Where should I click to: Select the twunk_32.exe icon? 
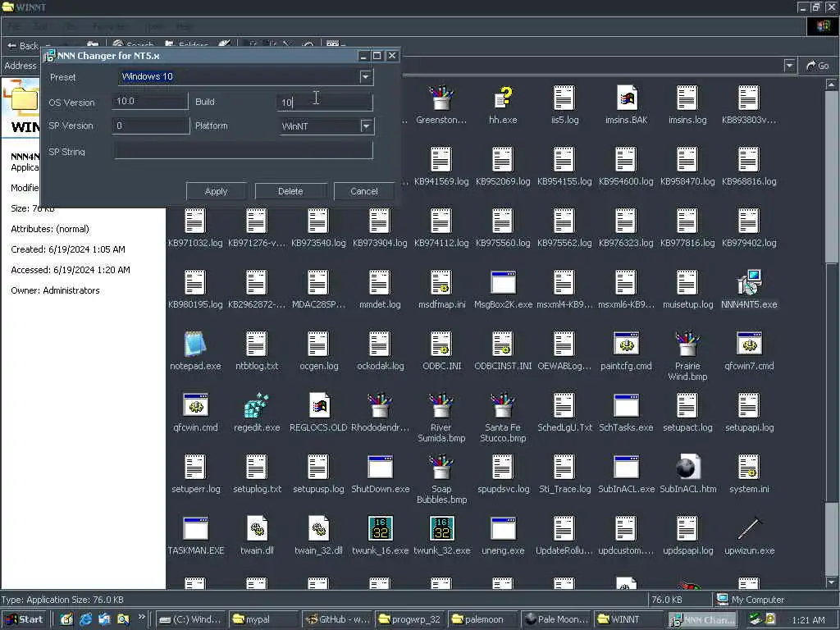[441, 528]
